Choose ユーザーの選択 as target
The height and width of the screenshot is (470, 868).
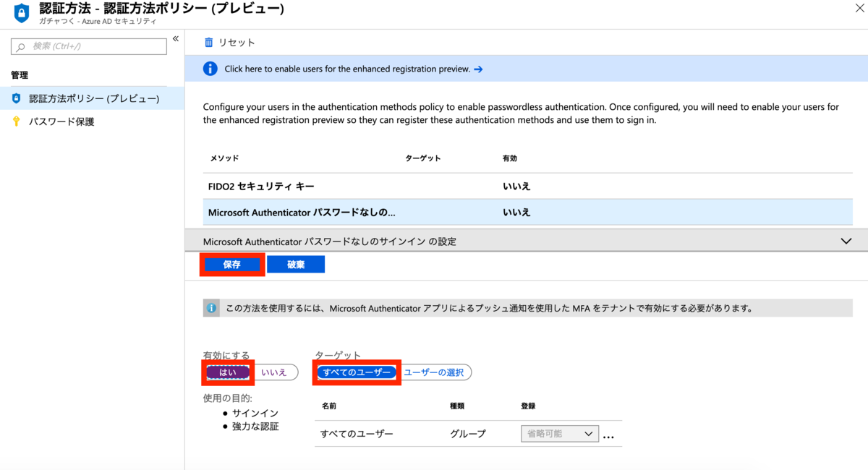[434, 372]
